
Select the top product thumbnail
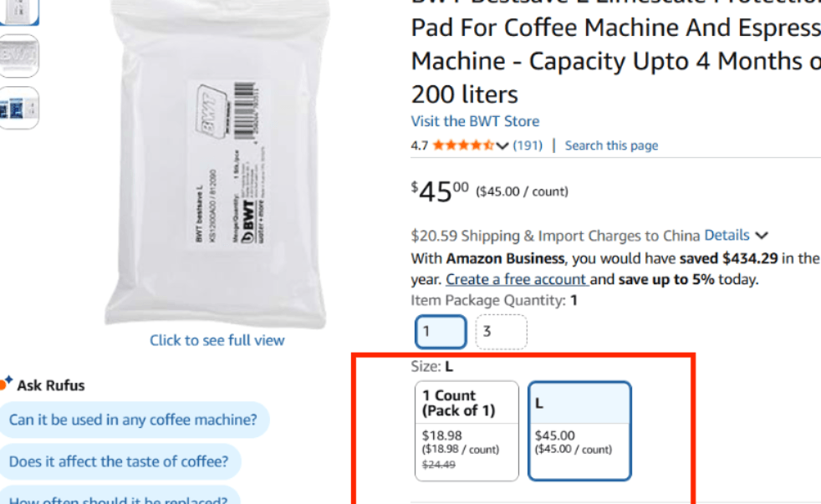(x=18, y=10)
